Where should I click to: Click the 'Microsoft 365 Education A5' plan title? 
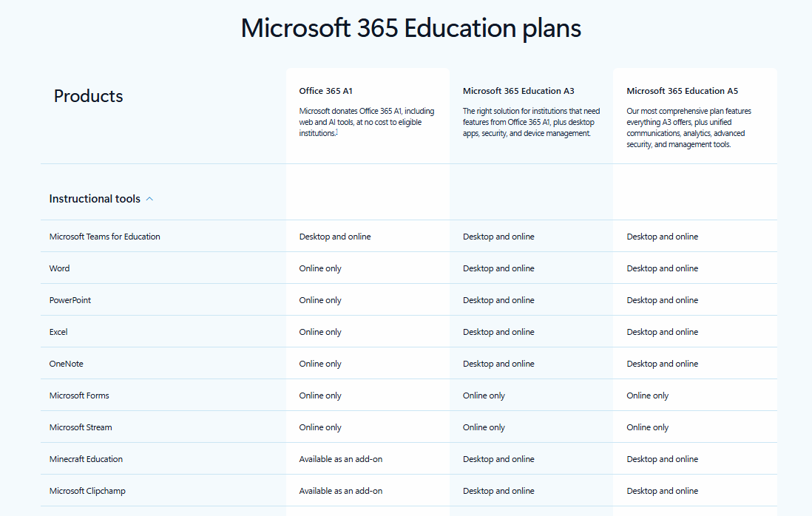(x=682, y=91)
